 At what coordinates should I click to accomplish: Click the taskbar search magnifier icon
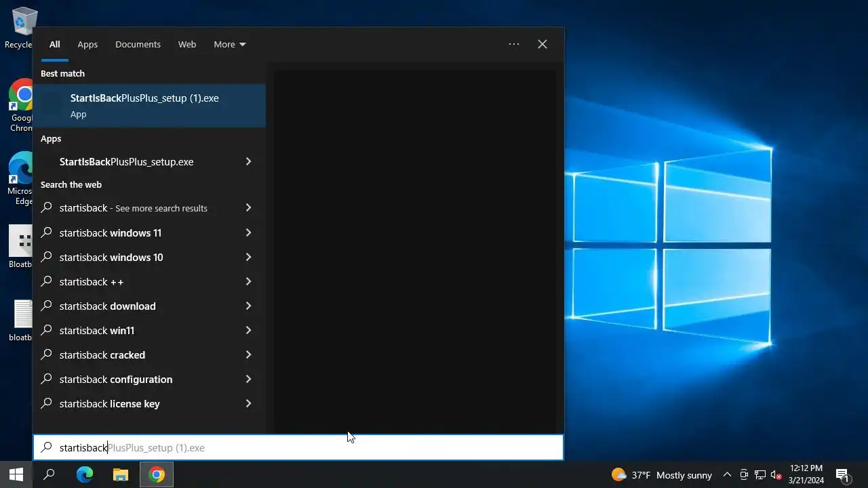49,474
